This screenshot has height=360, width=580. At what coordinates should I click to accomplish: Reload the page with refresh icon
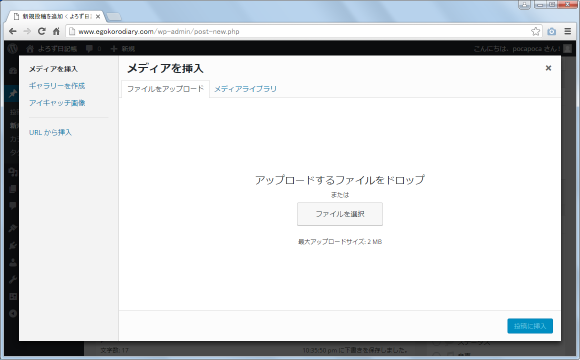click(x=42, y=31)
